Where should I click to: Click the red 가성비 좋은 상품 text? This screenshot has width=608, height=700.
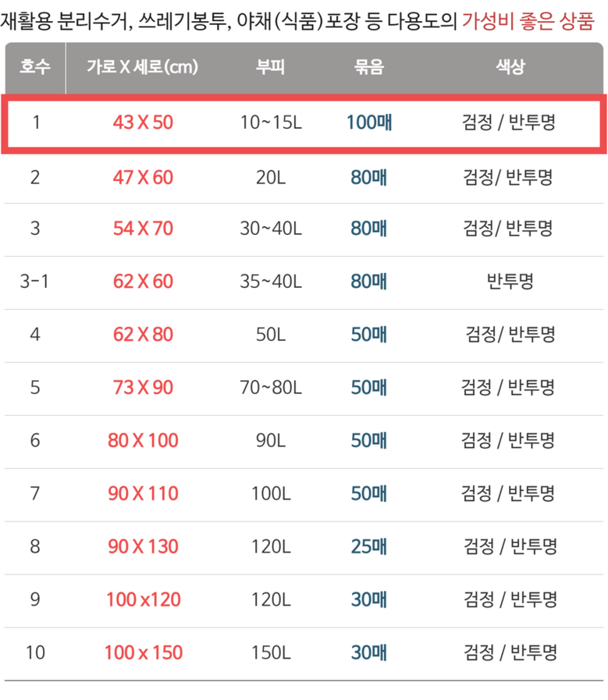tap(527, 21)
